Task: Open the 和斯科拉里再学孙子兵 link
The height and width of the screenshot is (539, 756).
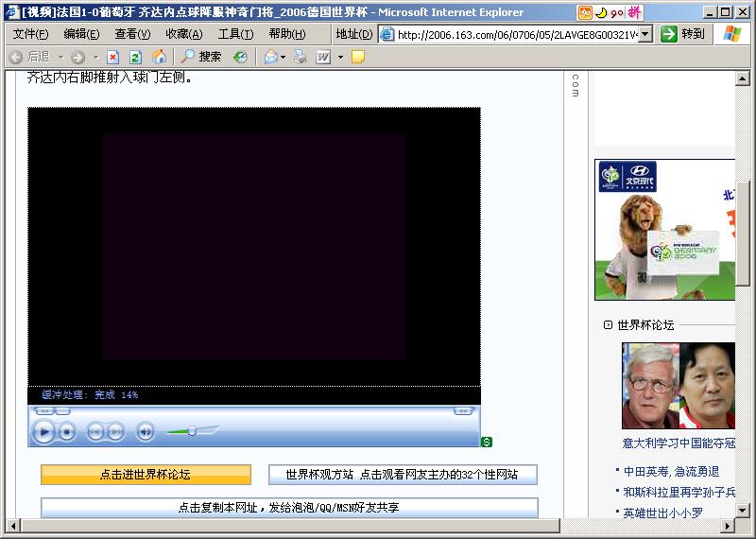Action: click(x=679, y=493)
